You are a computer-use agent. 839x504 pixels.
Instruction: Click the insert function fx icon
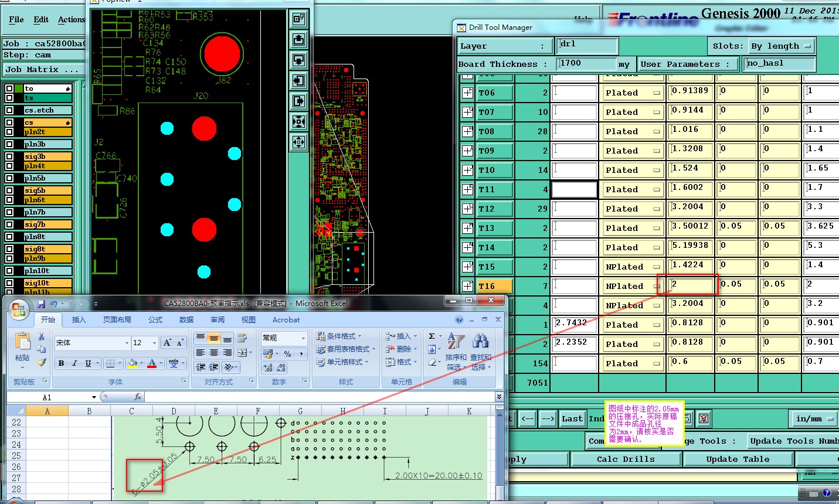coord(137,397)
